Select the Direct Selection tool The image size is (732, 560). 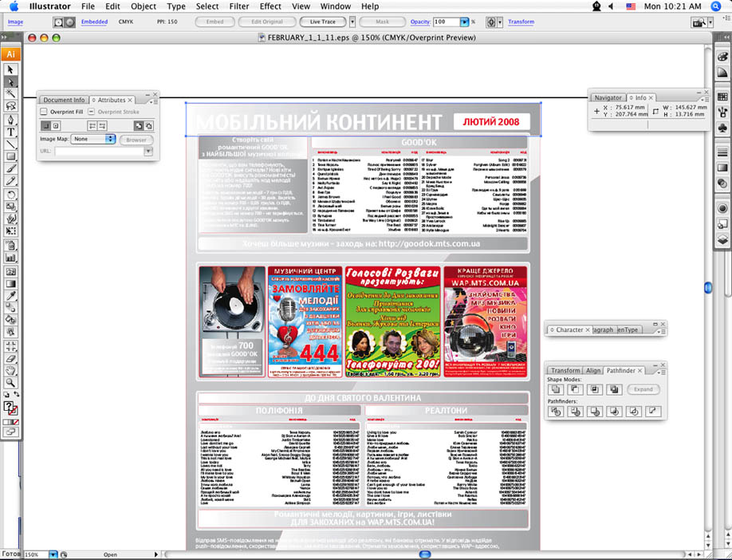click(10, 81)
